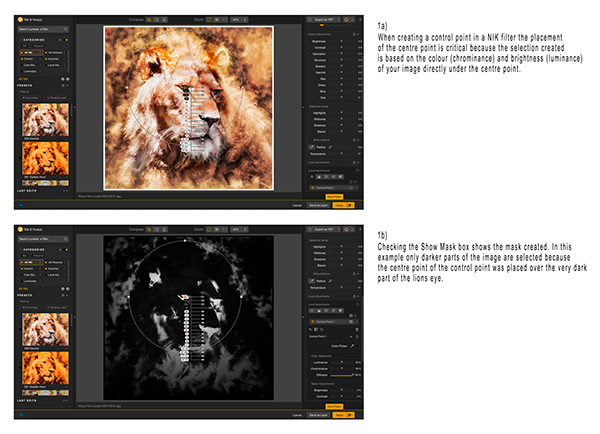
Task: Delete control point with trash icon in 1b screenshot
Action: (x=357, y=329)
